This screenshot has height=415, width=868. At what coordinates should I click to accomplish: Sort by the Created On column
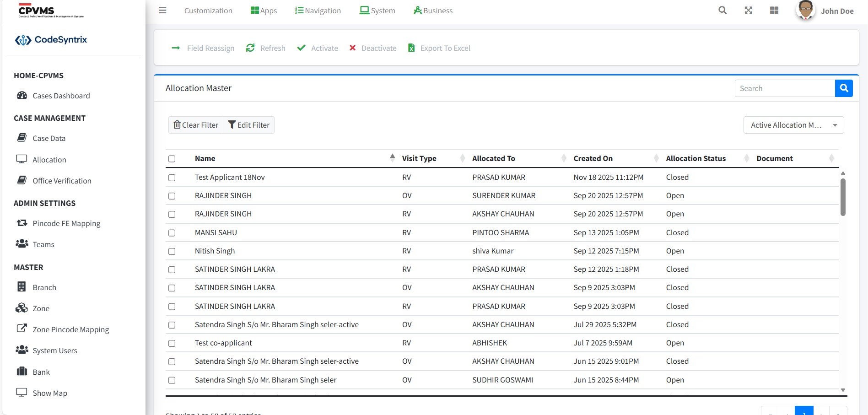[x=593, y=158]
